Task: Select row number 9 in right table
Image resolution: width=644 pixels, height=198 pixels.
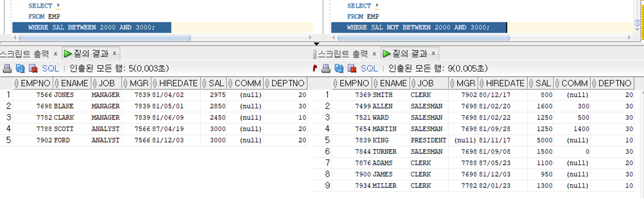Action: 327,185
